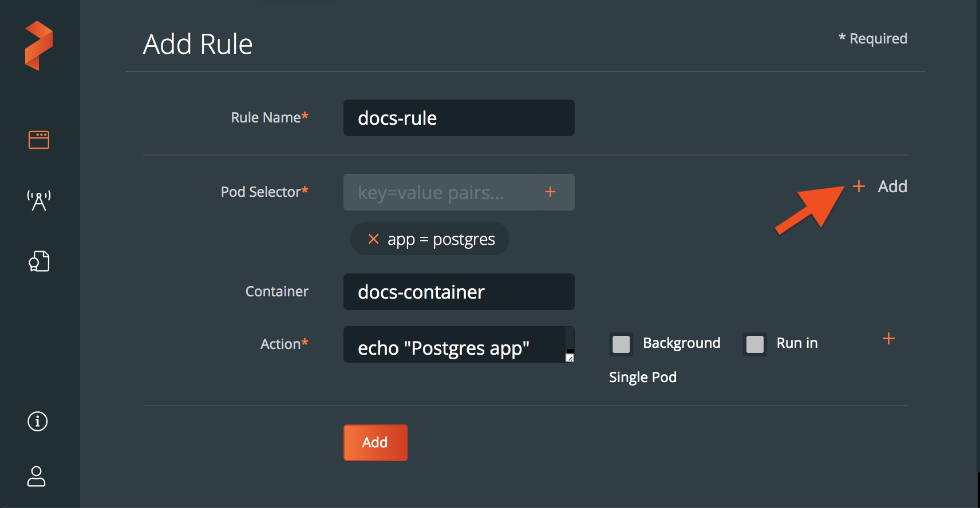Open the antenna broadcast sidebar icon
The width and height of the screenshot is (980, 508).
39,201
